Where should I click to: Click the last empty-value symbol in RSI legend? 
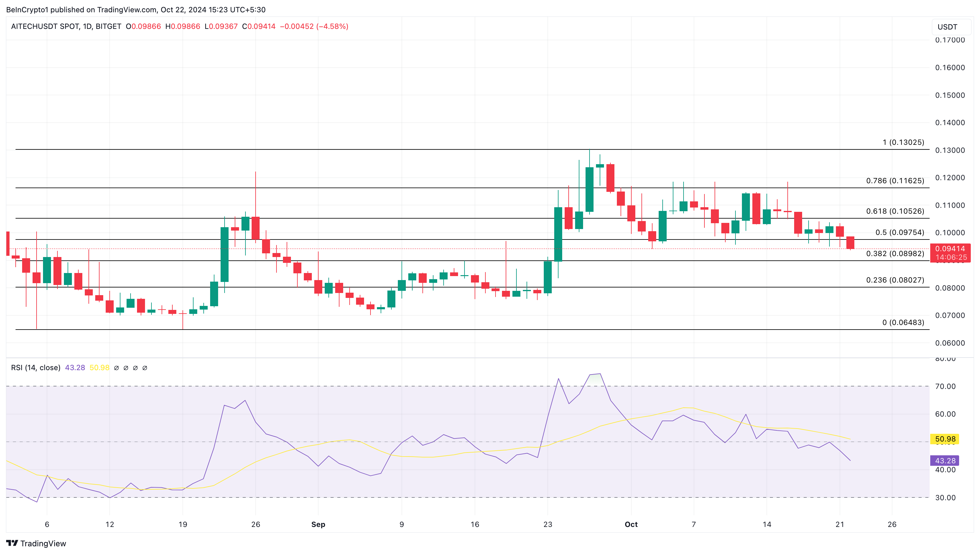pos(145,368)
